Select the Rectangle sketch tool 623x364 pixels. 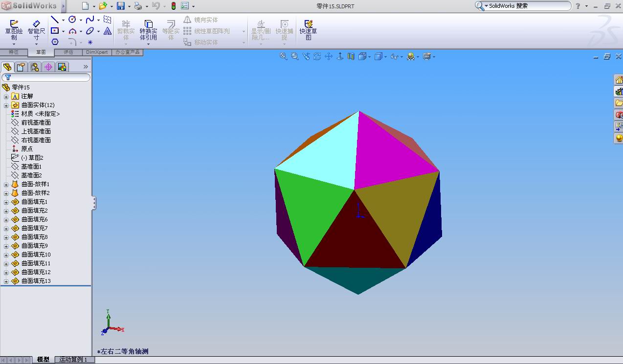tap(55, 31)
